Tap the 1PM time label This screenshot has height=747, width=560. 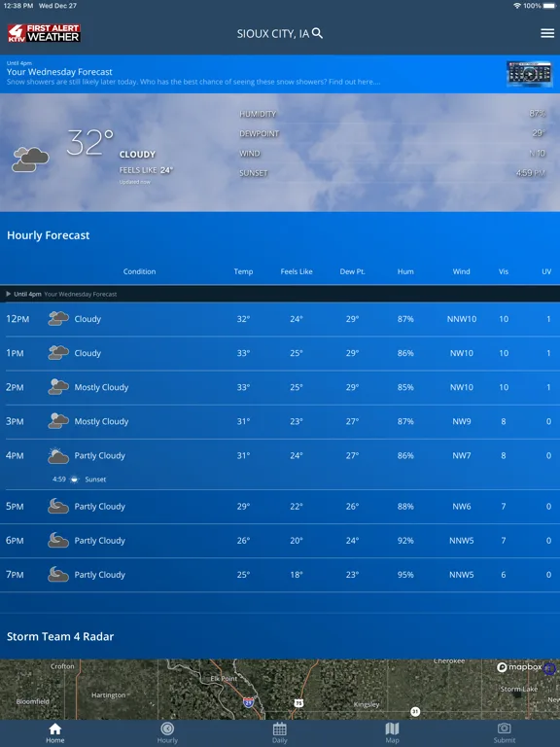pyautogui.click(x=15, y=353)
